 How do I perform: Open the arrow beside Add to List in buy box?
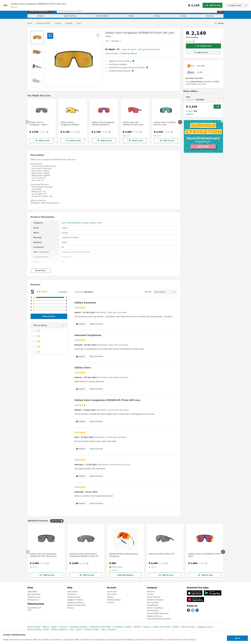tap(218, 53)
